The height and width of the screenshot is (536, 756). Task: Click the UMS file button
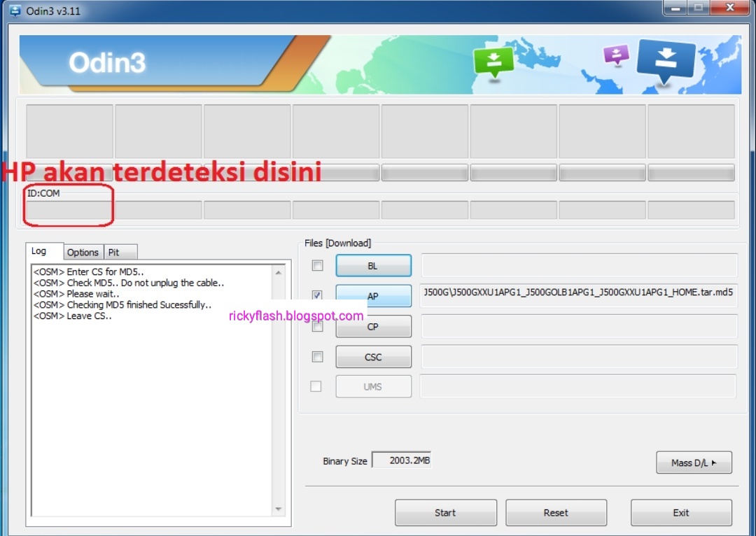(x=374, y=386)
